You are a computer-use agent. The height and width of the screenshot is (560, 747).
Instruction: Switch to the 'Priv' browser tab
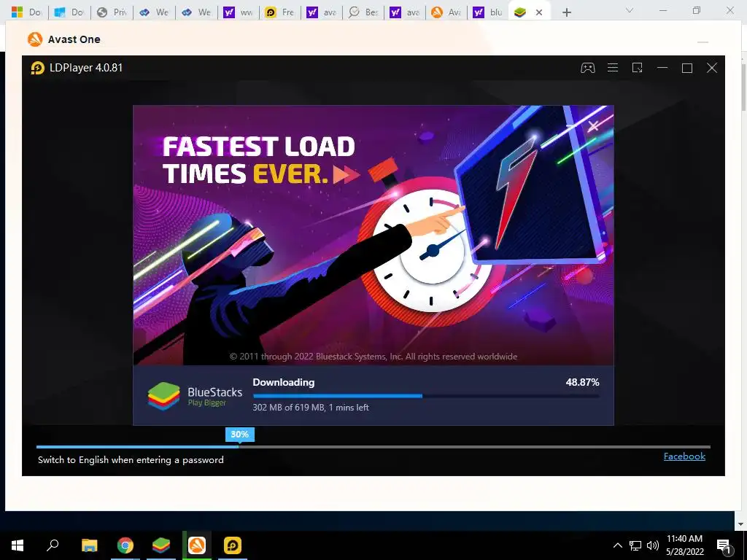[x=112, y=12]
